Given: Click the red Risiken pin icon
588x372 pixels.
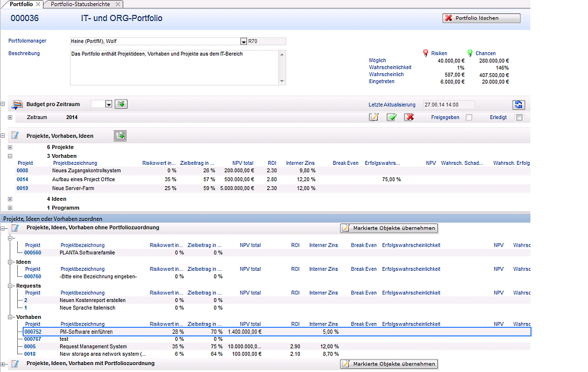Looking at the screenshot, I should pyautogui.click(x=426, y=53).
